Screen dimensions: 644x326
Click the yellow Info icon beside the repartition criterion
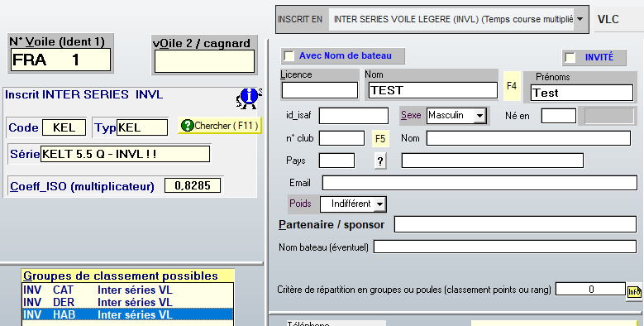pos(634,291)
